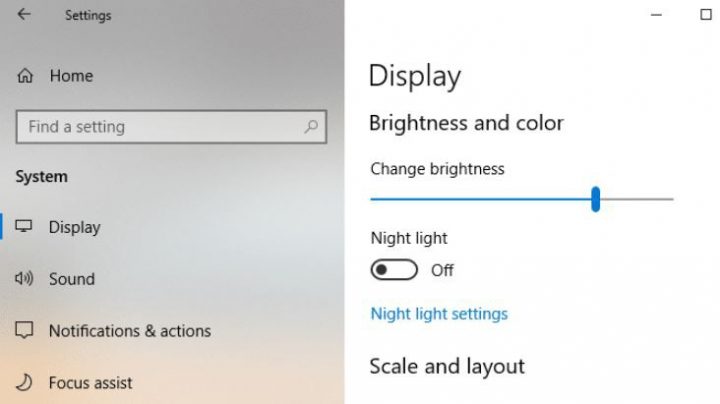The width and height of the screenshot is (720, 404).
Task: Select the Display label in the sidebar
Action: click(x=74, y=227)
